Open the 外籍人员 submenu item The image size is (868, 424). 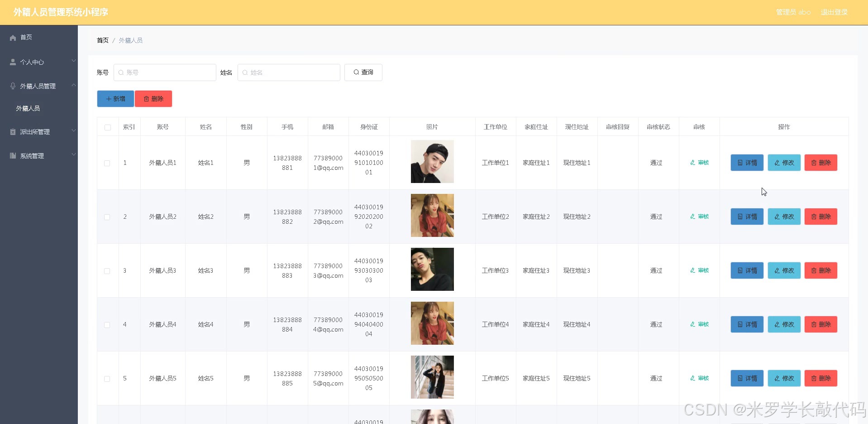[28, 108]
